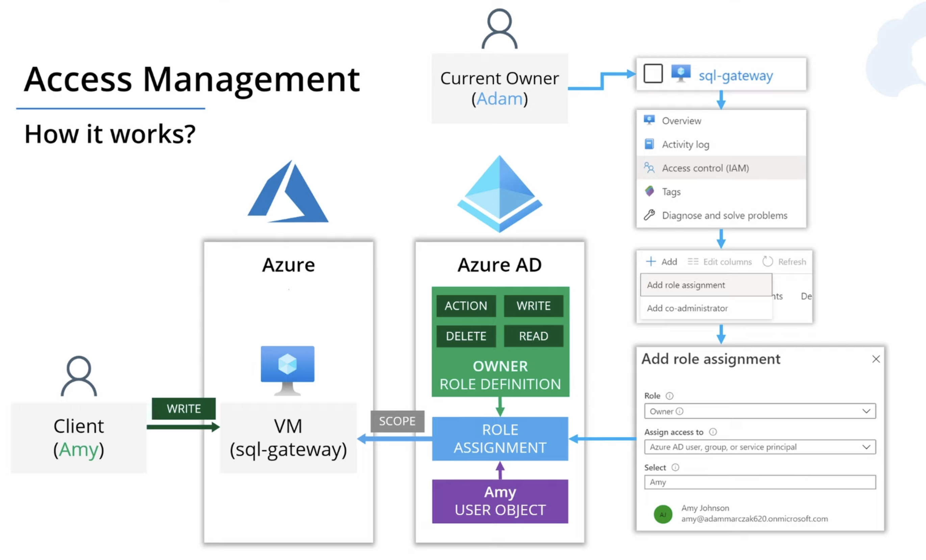
Task: Click the WRITE label by Client arrow
Action: (184, 409)
